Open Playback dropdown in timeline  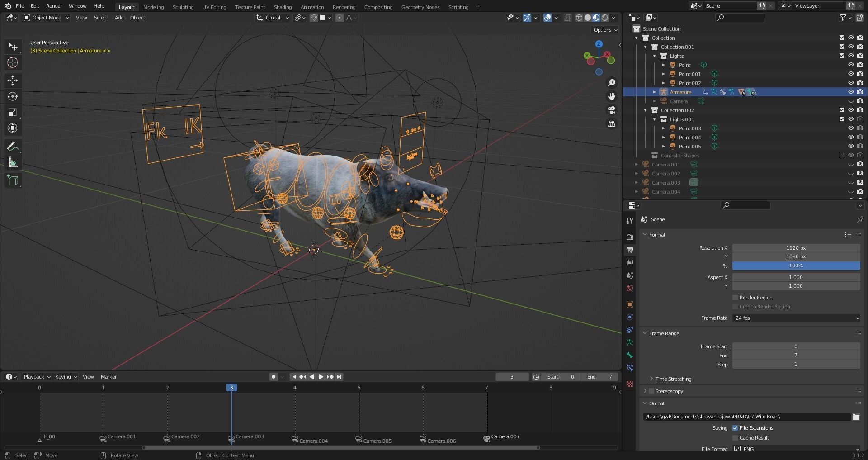(37, 377)
